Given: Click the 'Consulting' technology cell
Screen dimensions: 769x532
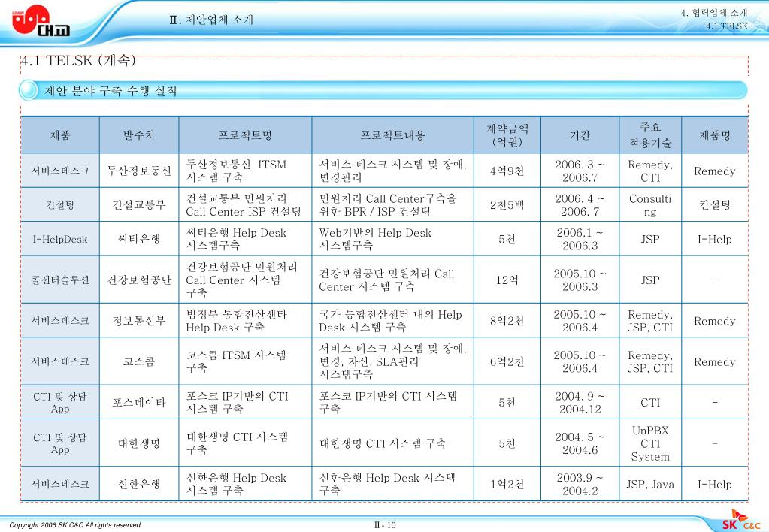Looking at the screenshot, I should tap(650, 205).
